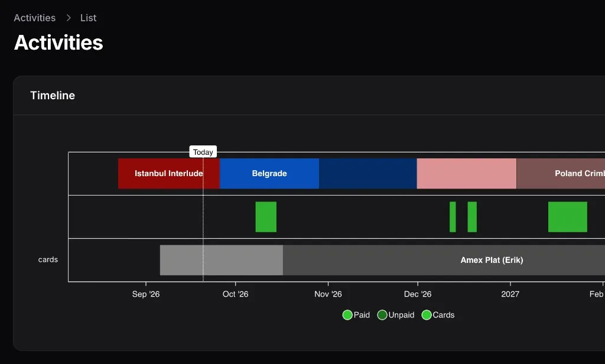Click the Paid legend green circle
Screen dimensions: 605x364
pyautogui.click(x=347, y=315)
